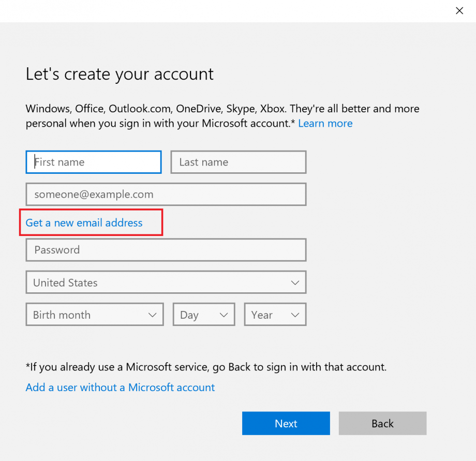476x461 pixels.
Task: Click the Let's create your account heading
Action: point(119,74)
